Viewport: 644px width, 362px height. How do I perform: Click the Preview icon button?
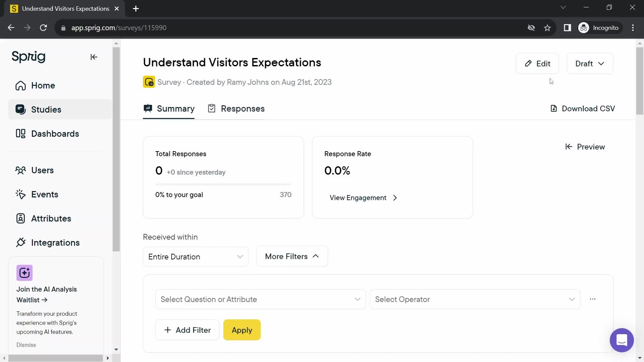pyautogui.click(x=569, y=147)
